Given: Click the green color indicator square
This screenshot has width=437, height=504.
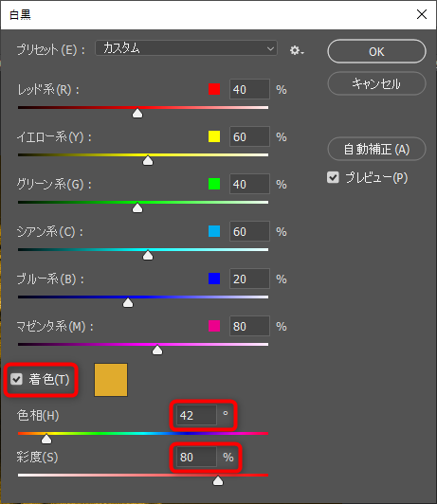Looking at the screenshot, I should (x=214, y=184).
